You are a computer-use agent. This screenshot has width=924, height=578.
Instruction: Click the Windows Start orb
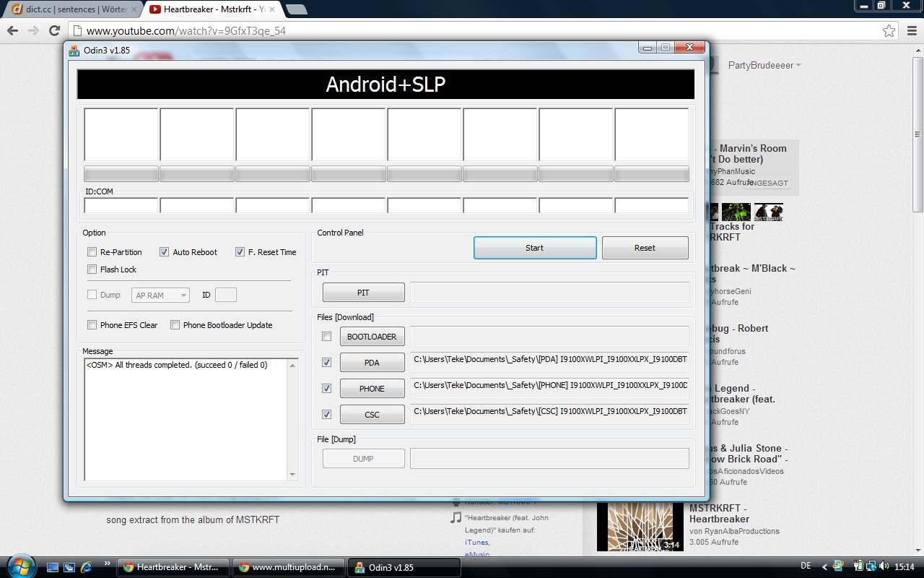[x=19, y=565]
